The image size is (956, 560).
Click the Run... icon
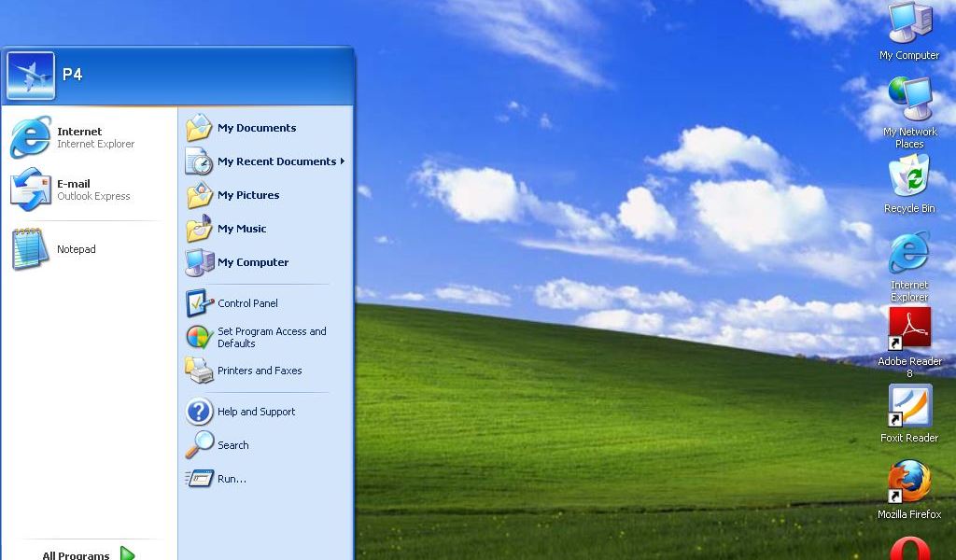coord(200,479)
